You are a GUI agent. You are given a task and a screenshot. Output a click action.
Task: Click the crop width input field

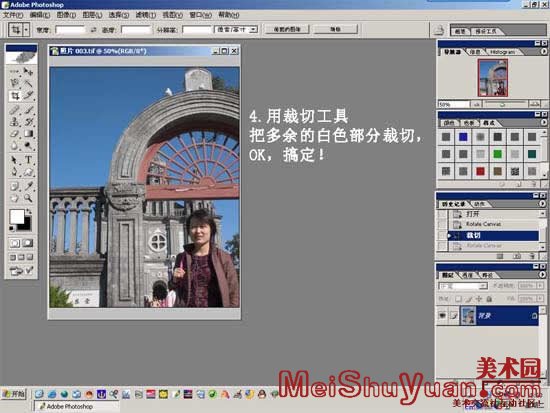[70, 30]
